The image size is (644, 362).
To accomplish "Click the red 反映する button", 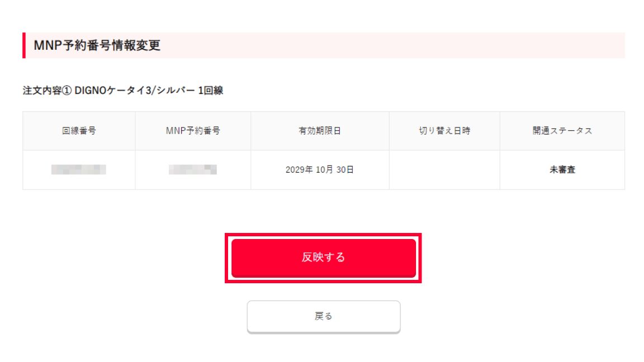I will tap(323, 258).
